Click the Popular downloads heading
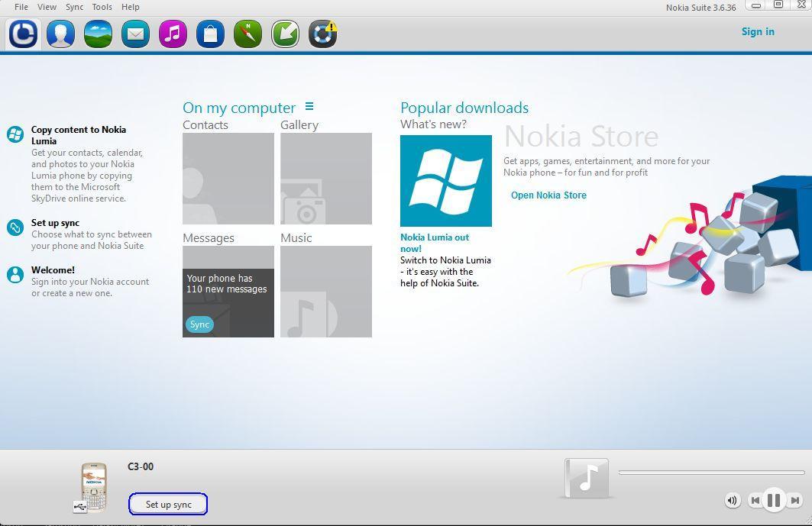Viewport: 812px width, 526px height. click(x=464, y=108)
